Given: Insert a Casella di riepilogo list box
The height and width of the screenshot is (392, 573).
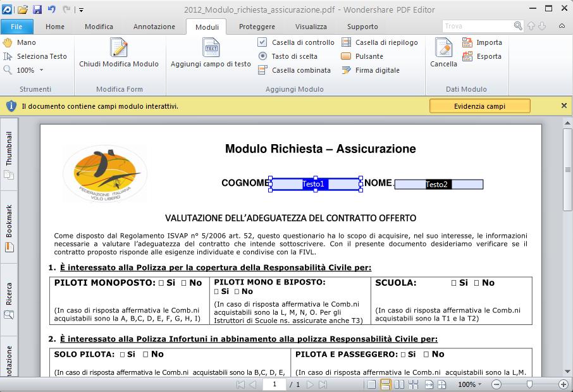Looking at the screenshot, I should 379,42.
